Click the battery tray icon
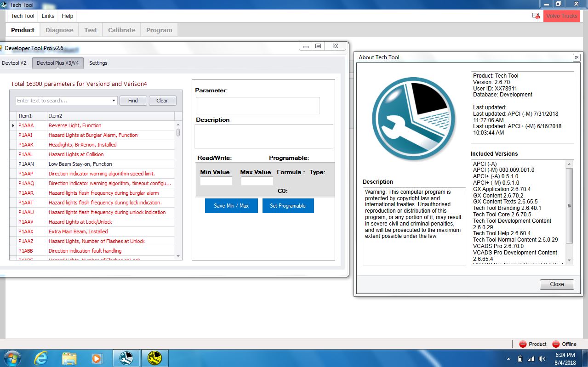Screen dimensions: 588x367 520,359
